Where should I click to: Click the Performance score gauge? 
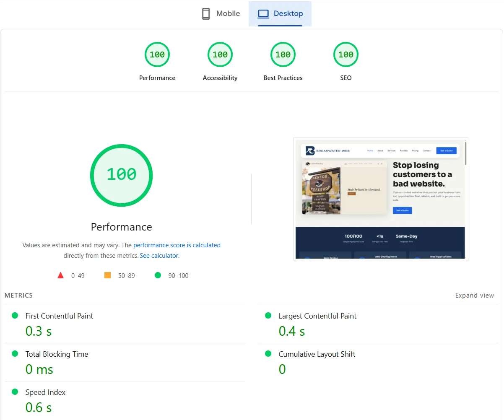click(x=157, y=54)
